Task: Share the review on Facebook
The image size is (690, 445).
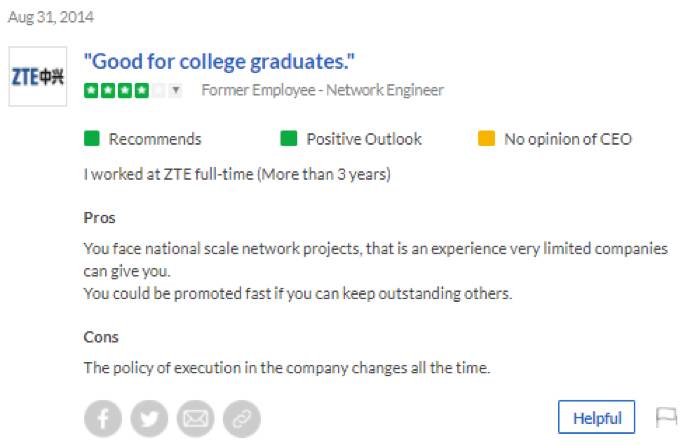Action: [103, 418]
